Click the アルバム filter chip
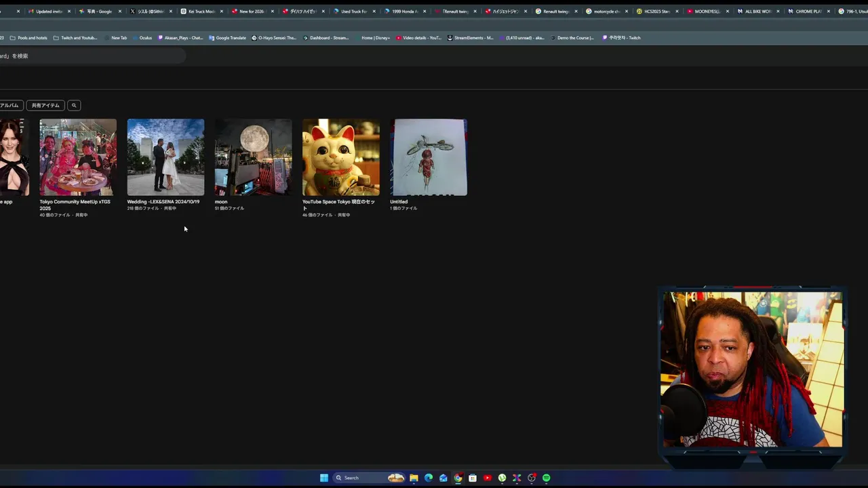 pyautogui.click(x=11, y=105)
